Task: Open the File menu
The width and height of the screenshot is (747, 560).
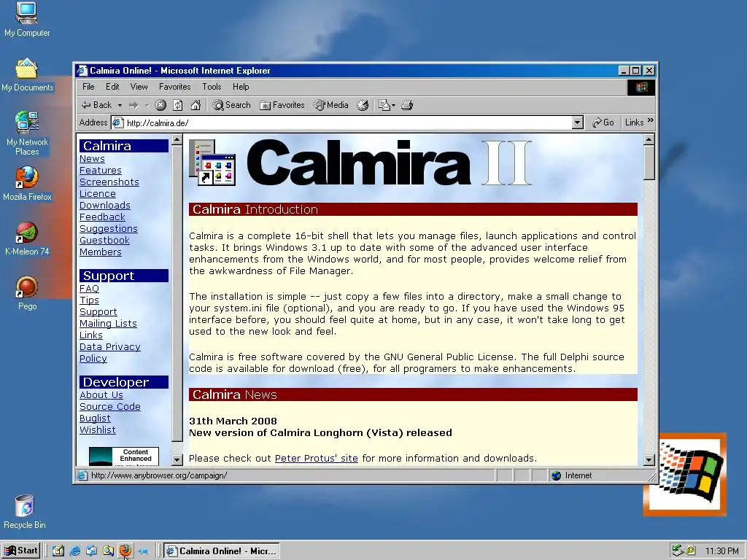Action: [x=88, y=87]
